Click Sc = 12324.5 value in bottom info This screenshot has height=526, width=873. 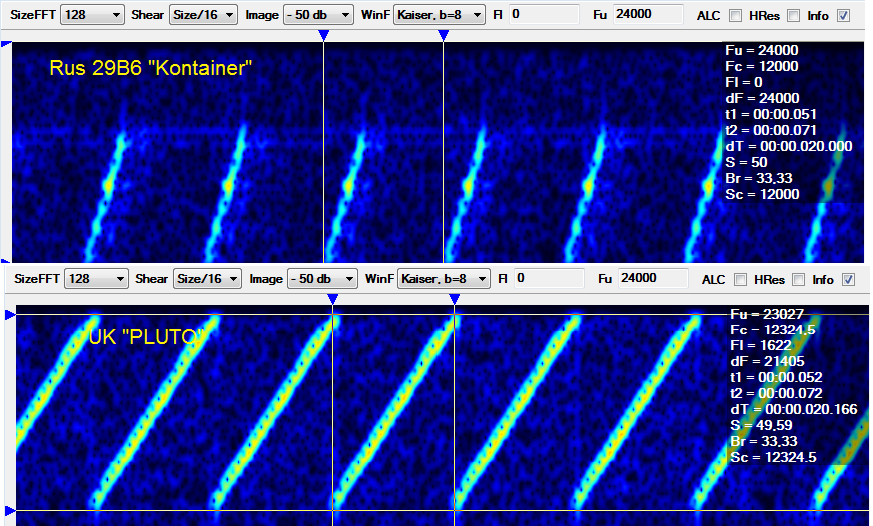(773, 457)
